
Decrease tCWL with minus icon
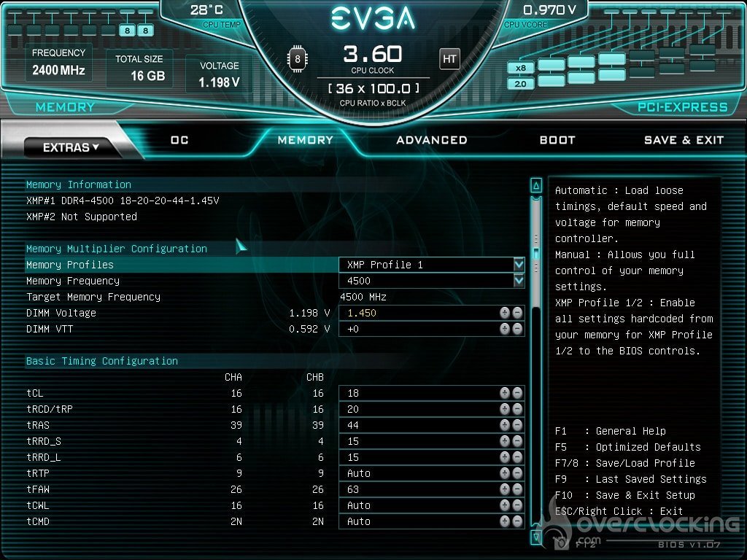(x=517, y=505)
